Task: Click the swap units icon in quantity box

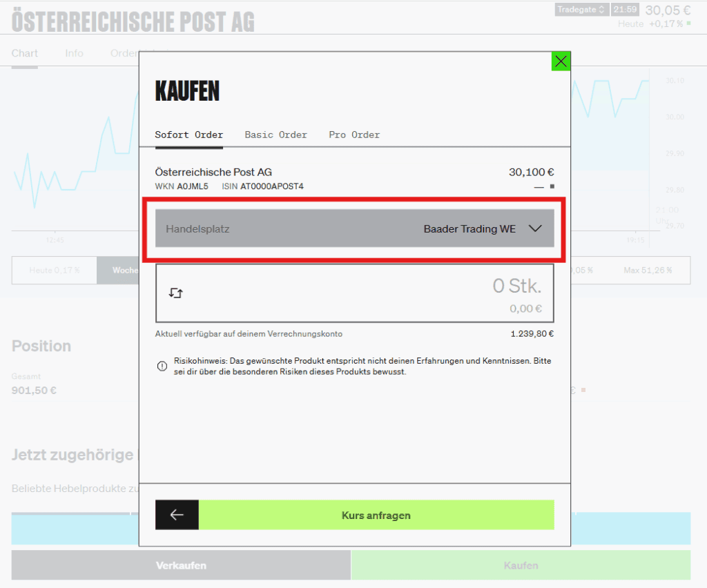Action: 175,293
